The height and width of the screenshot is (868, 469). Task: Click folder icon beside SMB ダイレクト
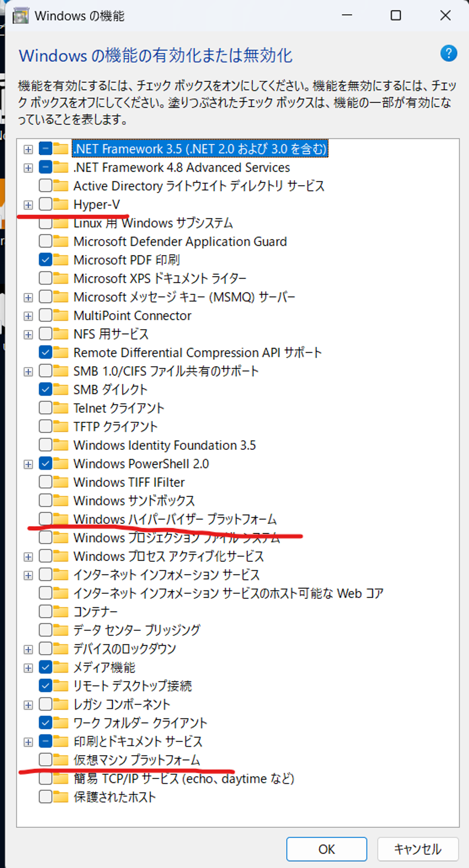61,389
